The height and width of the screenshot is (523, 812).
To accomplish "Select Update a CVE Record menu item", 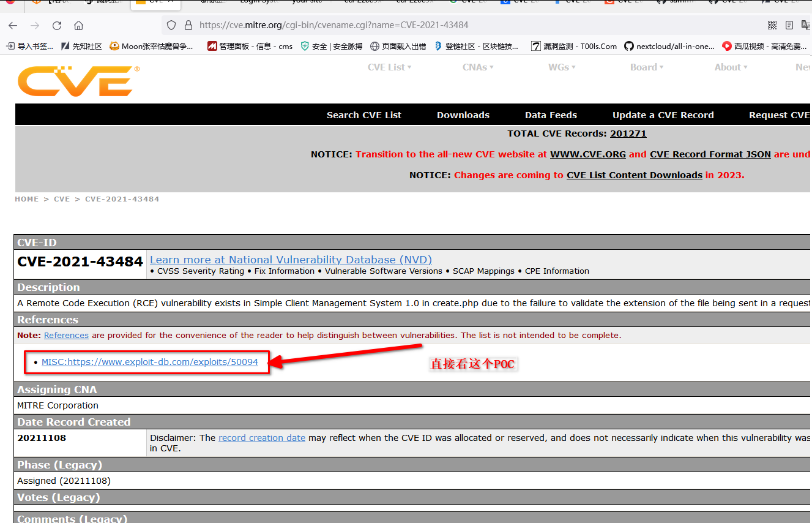I will (x=663, y=115).
